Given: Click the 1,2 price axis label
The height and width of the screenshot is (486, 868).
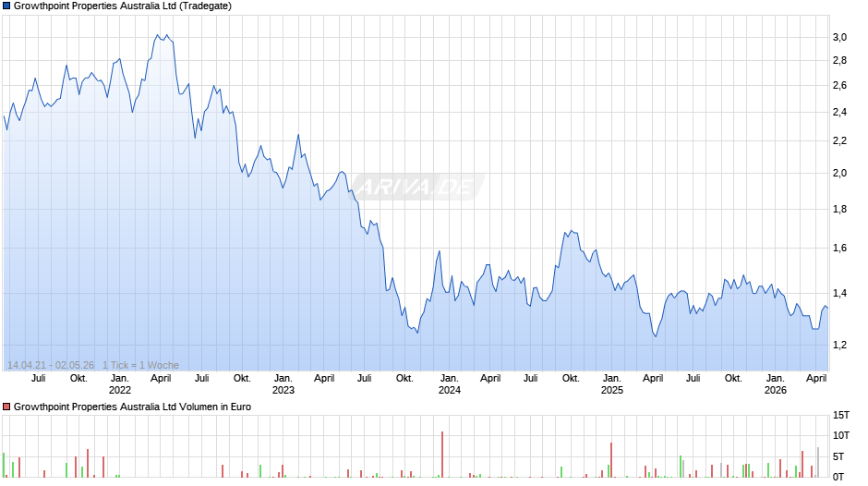Looking at the screenshot, I should (x=839, y=345).
